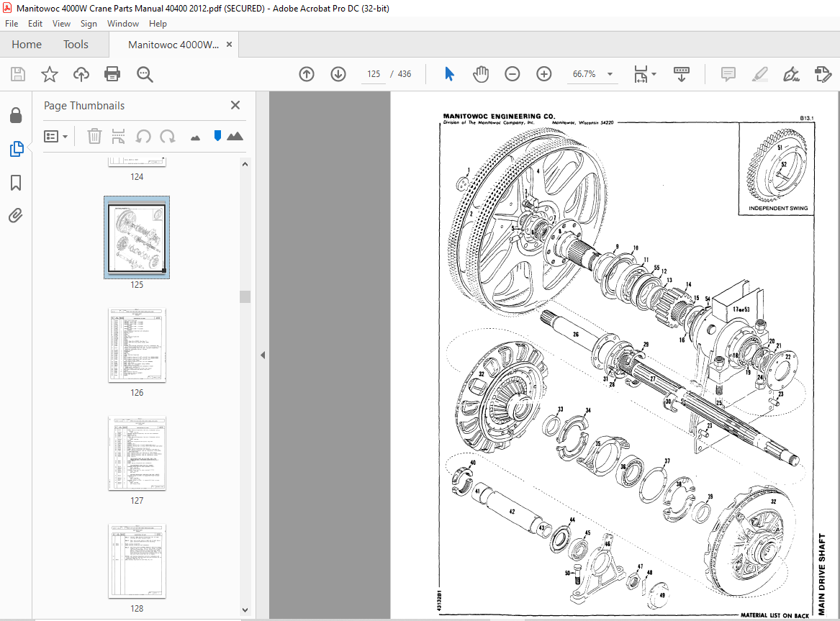The width and height of the screenshot is (840, 621).
Task: Select page 127 thumbnail
Action: tap(137, 453)
